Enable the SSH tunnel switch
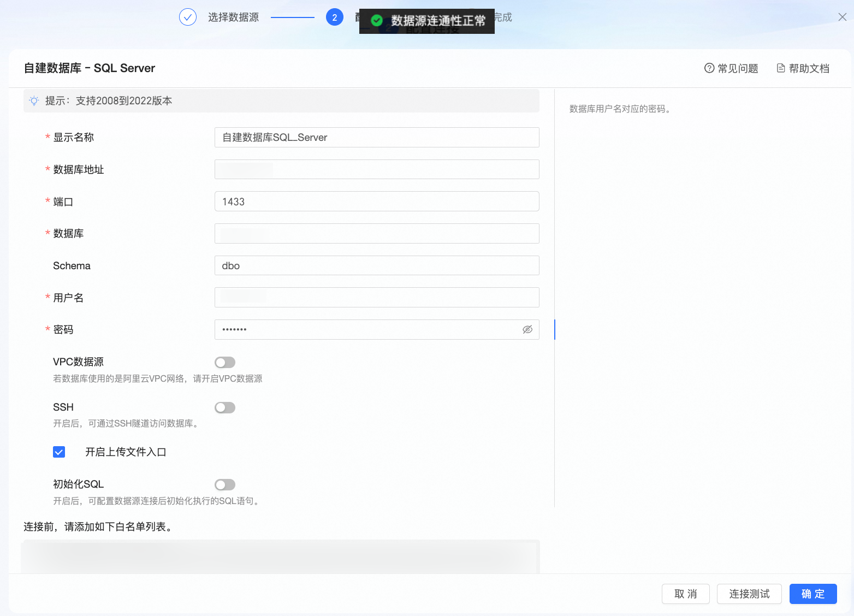This screenshot has width=854, height=616. (225, 407)
